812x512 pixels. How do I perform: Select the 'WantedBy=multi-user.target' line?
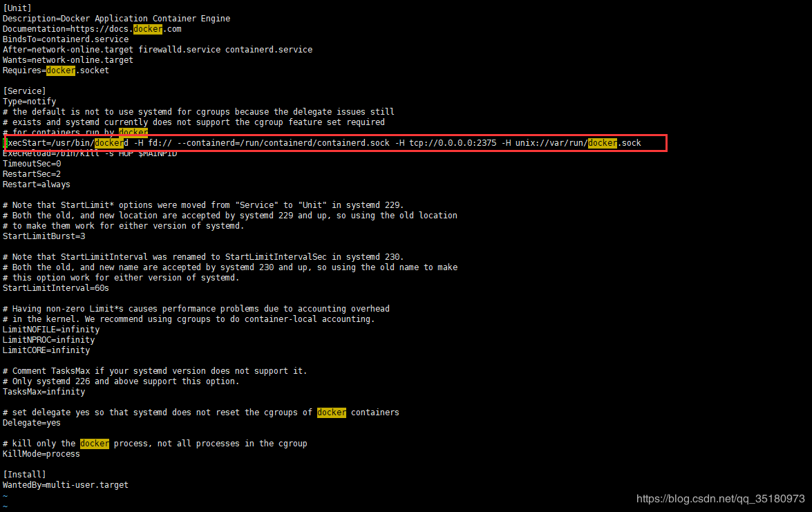point(66,484)
